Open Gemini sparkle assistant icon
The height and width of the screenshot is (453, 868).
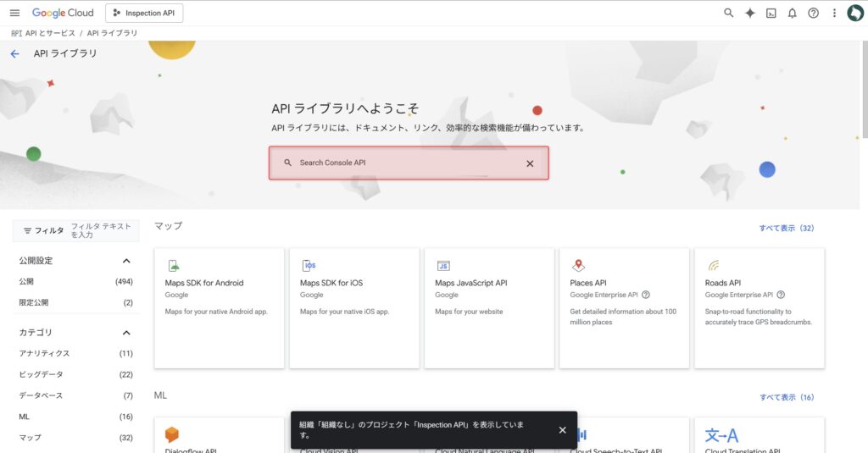click(x=749, y=13)
